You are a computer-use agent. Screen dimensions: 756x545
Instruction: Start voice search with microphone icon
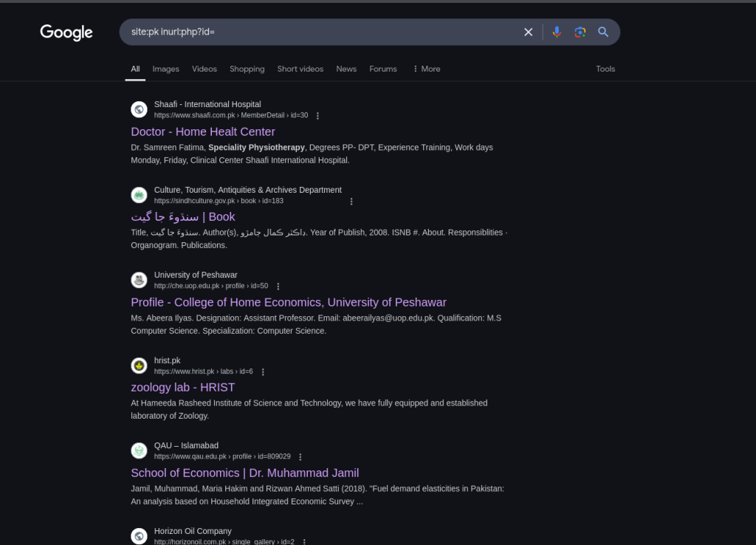(557, 32)
